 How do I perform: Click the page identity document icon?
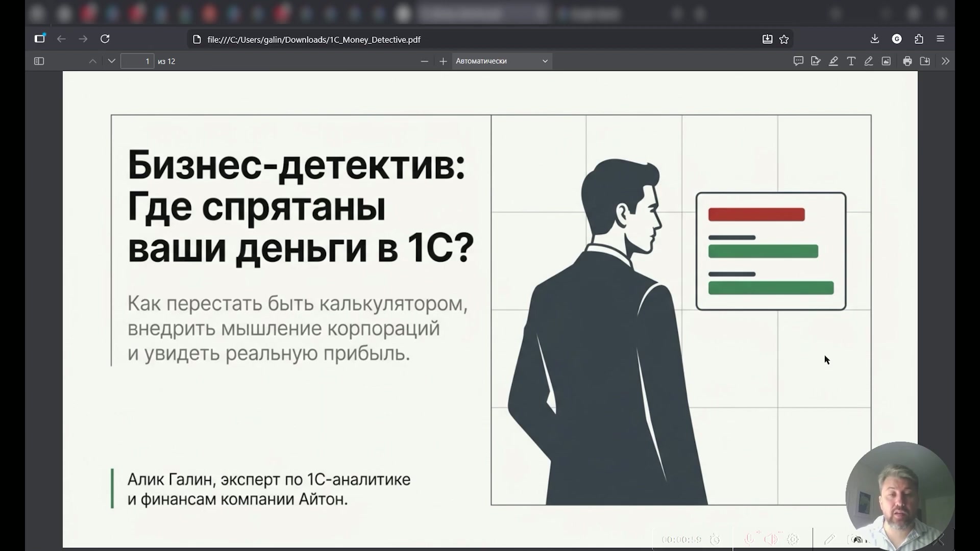pos(197,39)
